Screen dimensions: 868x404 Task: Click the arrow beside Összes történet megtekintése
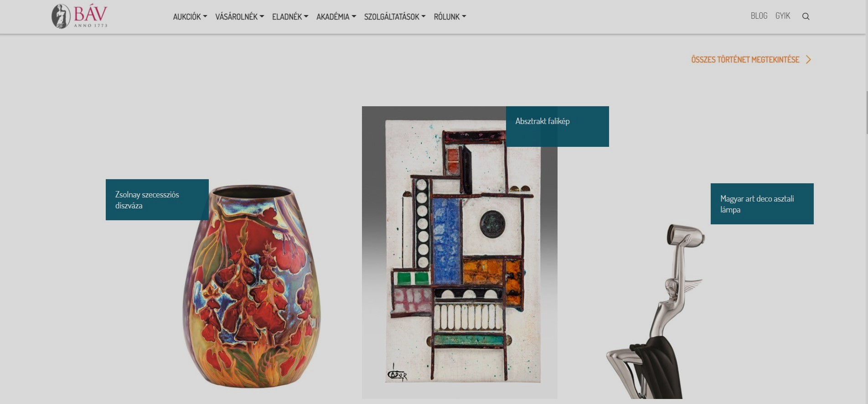point(808,60)
